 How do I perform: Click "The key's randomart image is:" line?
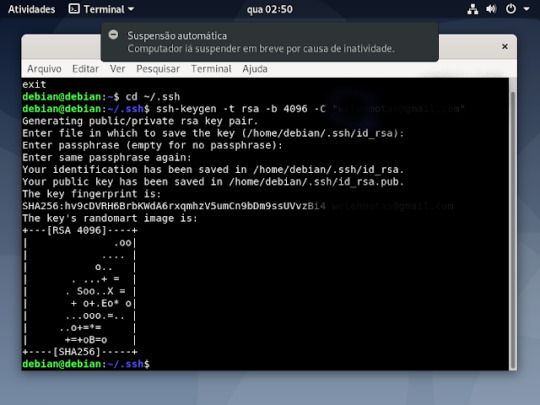[110, 218]
